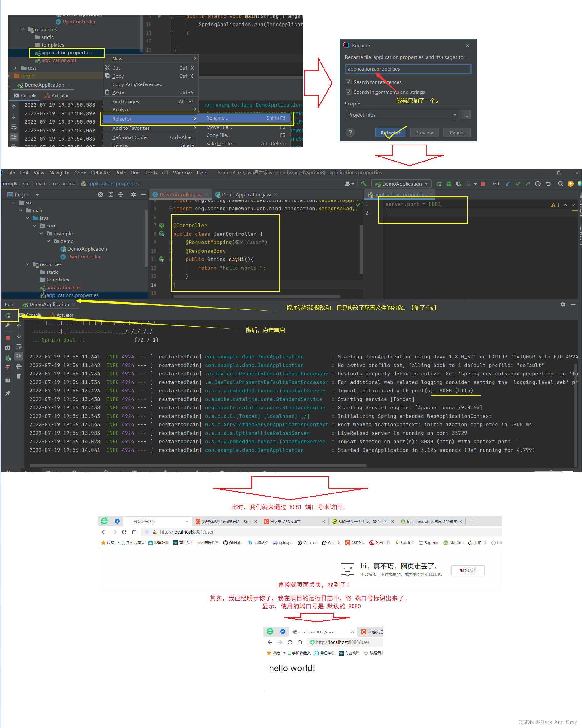Click the Rollback undo arrow icon in toolbar
The height and width of the screenshot is (728, 582).
(548, 184)
